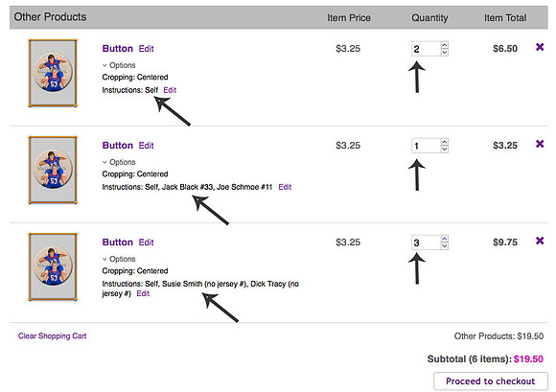Remove the $3.25 total Button item

540,144
